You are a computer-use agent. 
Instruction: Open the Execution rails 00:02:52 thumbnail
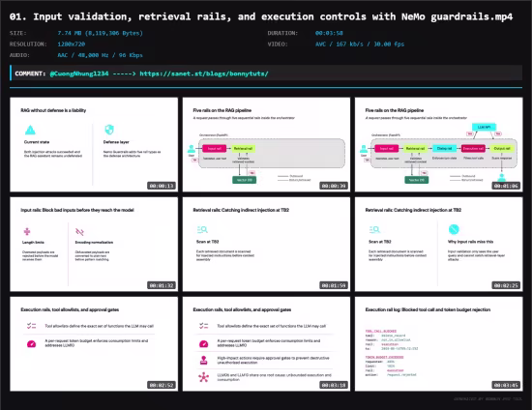[94, 344]
